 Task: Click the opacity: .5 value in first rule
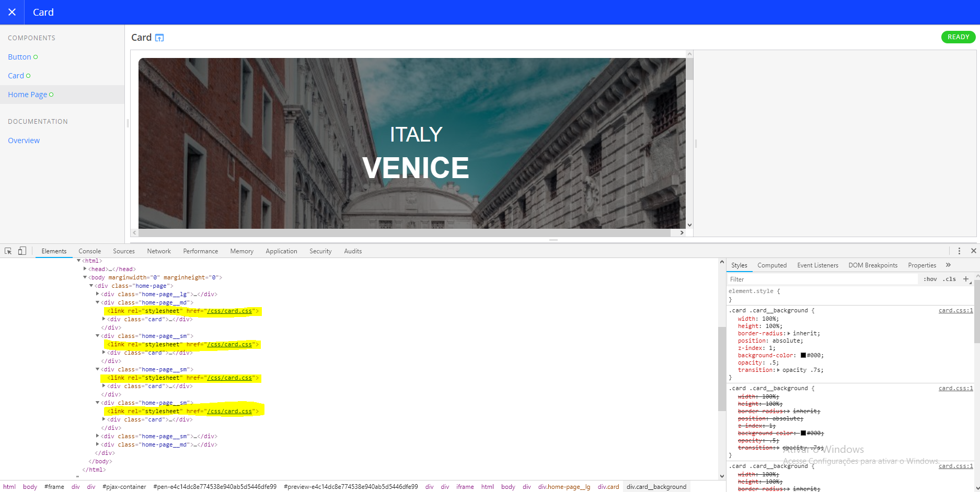coord(774,362)
